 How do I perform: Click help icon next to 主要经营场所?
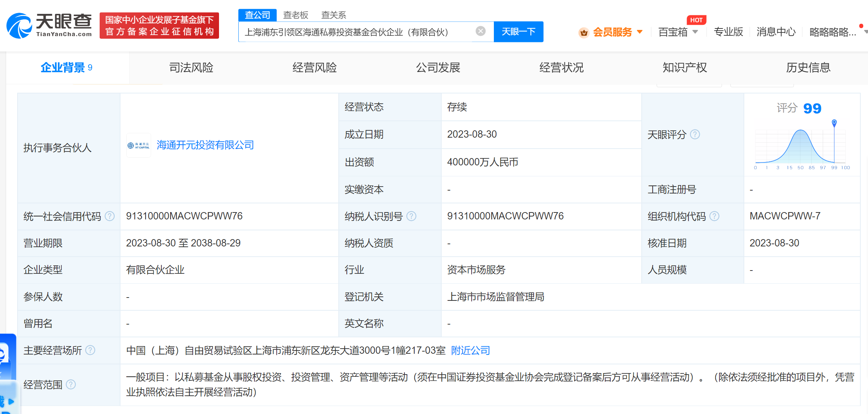(90, 350)
